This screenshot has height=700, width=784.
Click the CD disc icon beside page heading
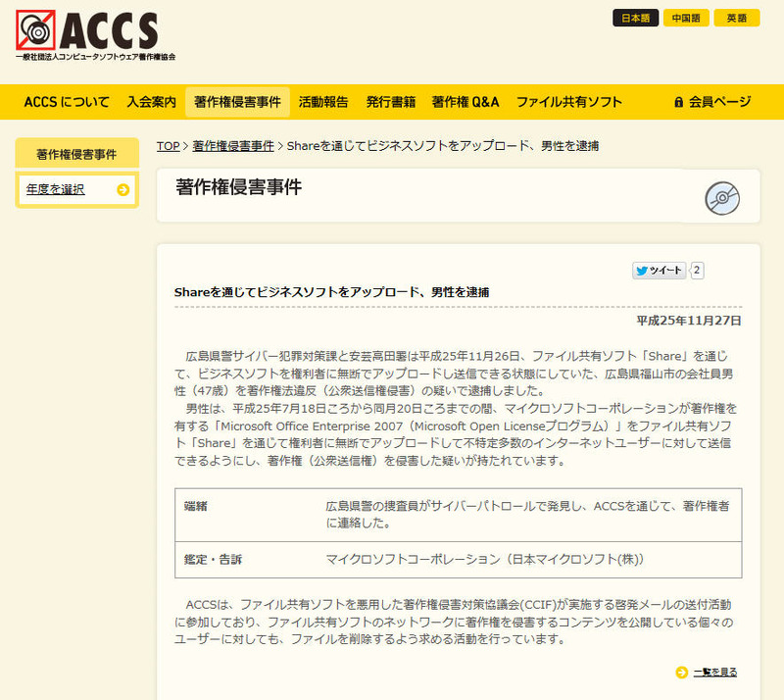tap(722, 198)
